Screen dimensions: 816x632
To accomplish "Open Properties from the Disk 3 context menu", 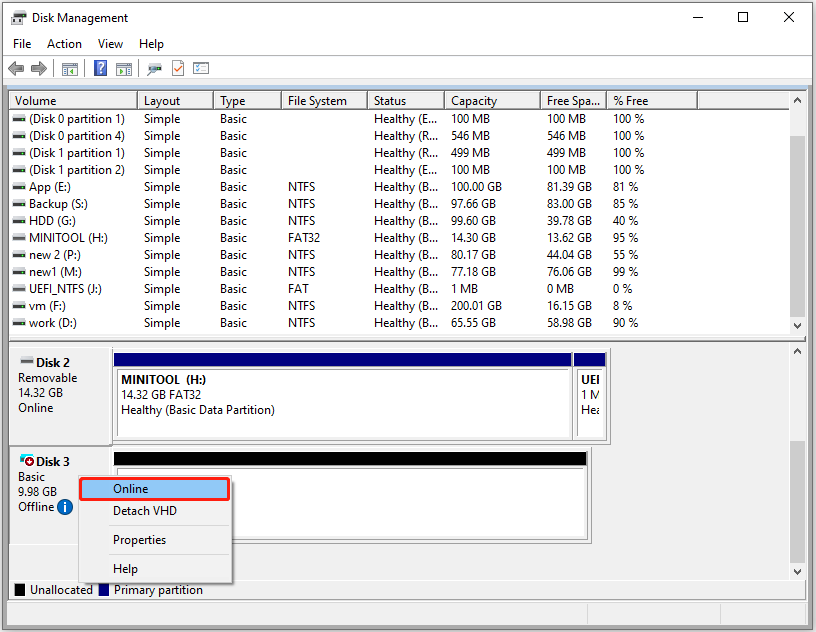I will 138,539.
